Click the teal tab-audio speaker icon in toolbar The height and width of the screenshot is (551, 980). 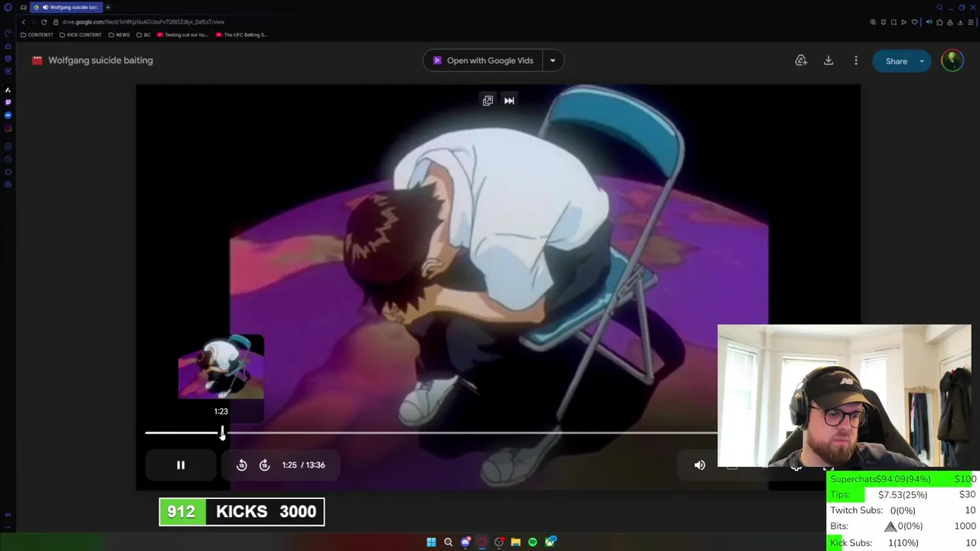click(929, 22)
